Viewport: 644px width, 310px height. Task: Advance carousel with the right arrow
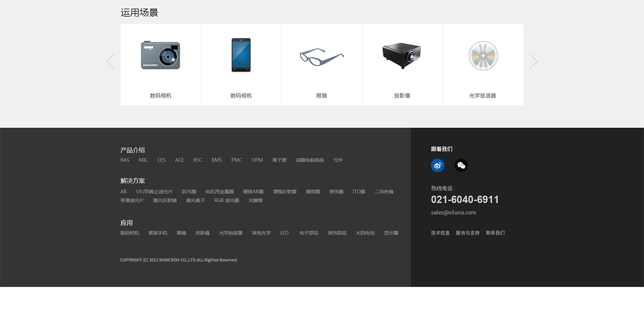coord(533,61)
